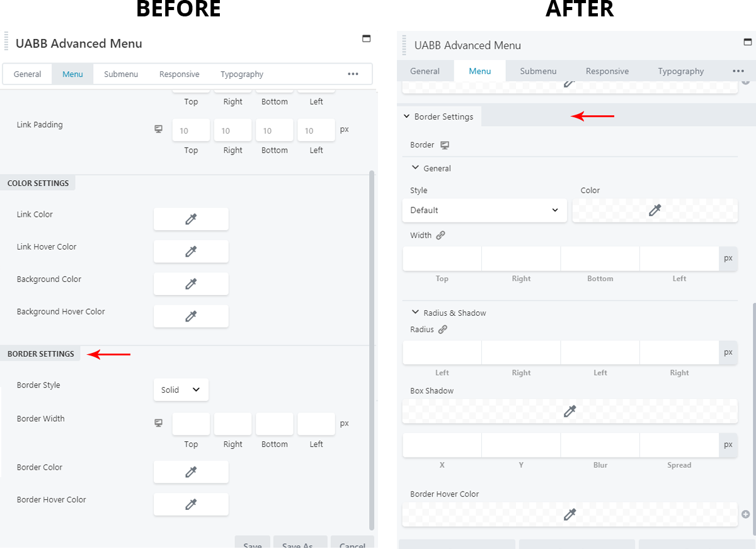
Task: Click the responsive device icon beside Link Padding
Action: [x=159, y=129]
